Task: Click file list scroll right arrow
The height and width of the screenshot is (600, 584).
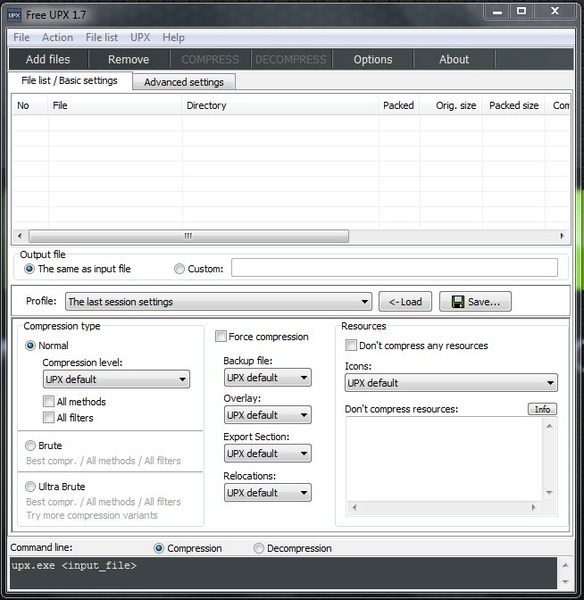Action: [x=562, y=236]
